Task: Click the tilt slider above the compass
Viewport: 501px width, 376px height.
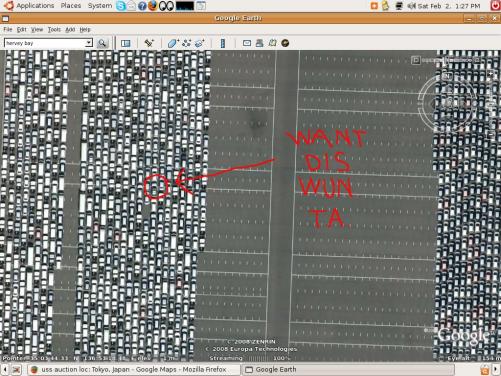Action: [447, 60]
